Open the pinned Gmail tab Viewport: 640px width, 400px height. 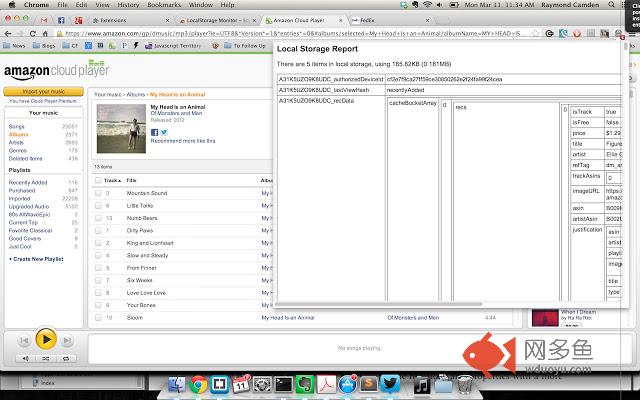[x=44, y=20]
